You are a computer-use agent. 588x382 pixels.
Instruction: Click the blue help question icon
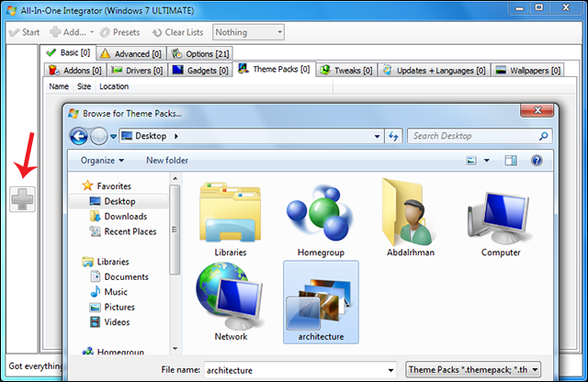pos(537,161)
